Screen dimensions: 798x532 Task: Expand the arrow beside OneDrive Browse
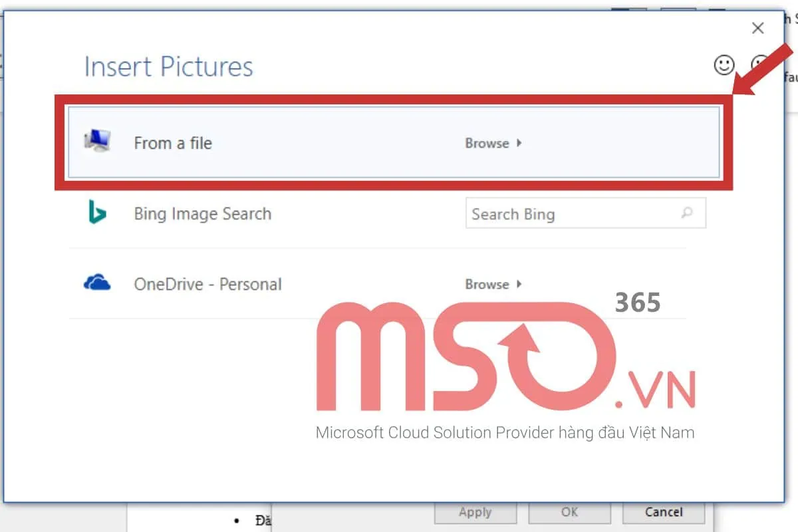point(519,284)
